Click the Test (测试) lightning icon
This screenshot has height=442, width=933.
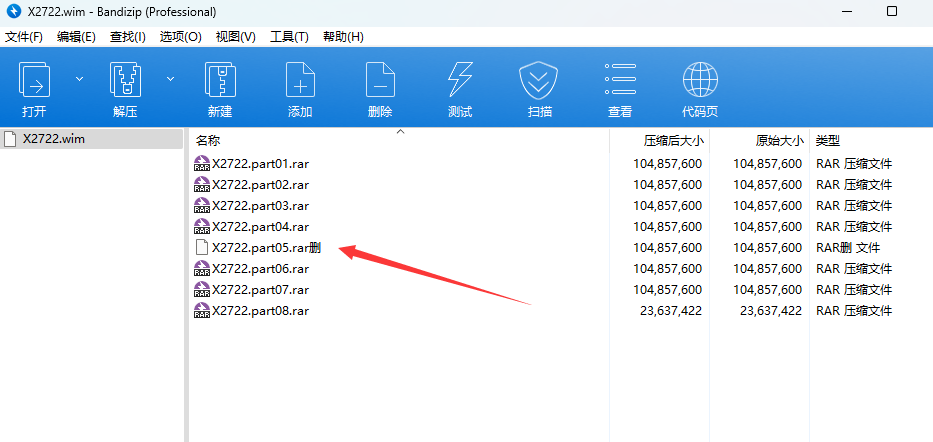459,79
